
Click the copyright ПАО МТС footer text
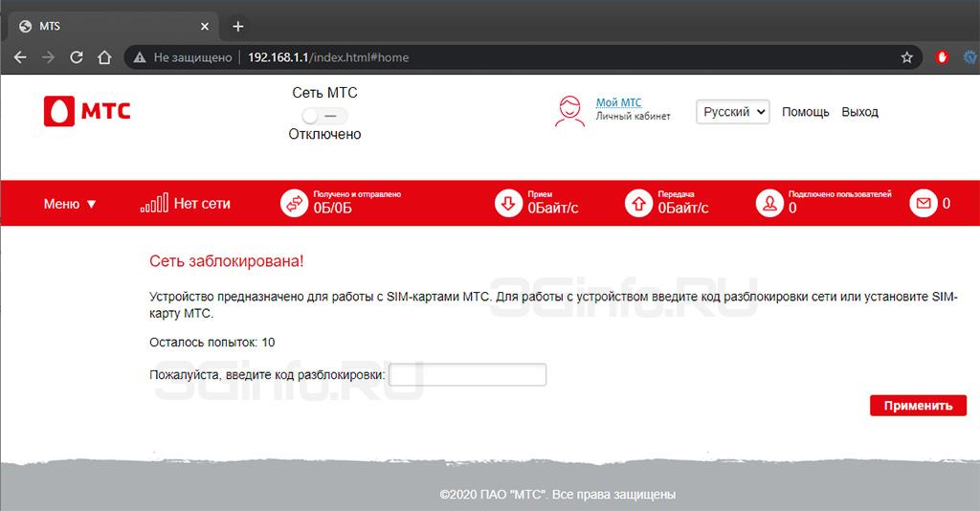coord(558,495)
